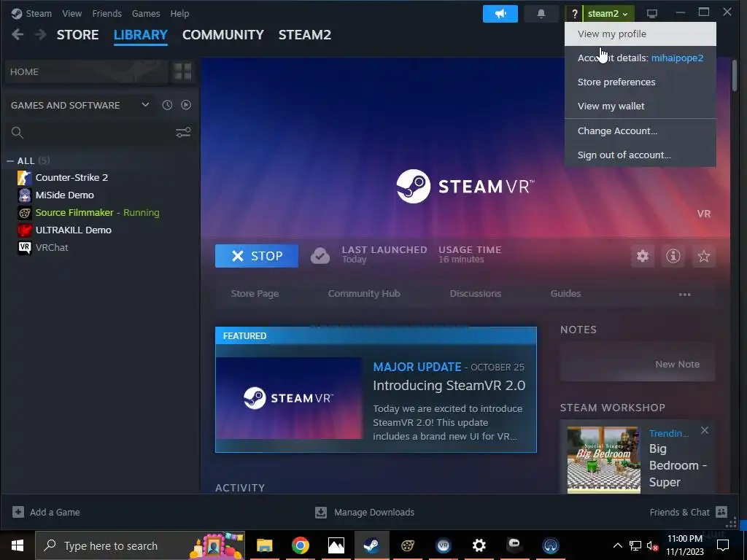Click the cloud sync status icon
The height and width of the screenshot is (560, 747).
coord(320,256)
